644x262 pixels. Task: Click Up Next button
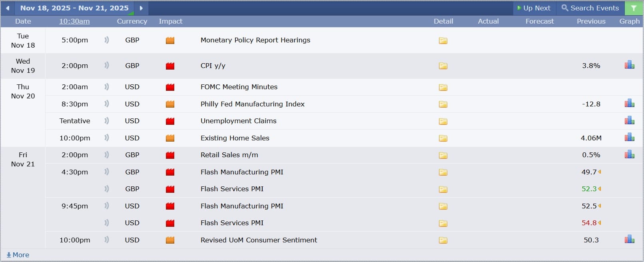point(534,8)
